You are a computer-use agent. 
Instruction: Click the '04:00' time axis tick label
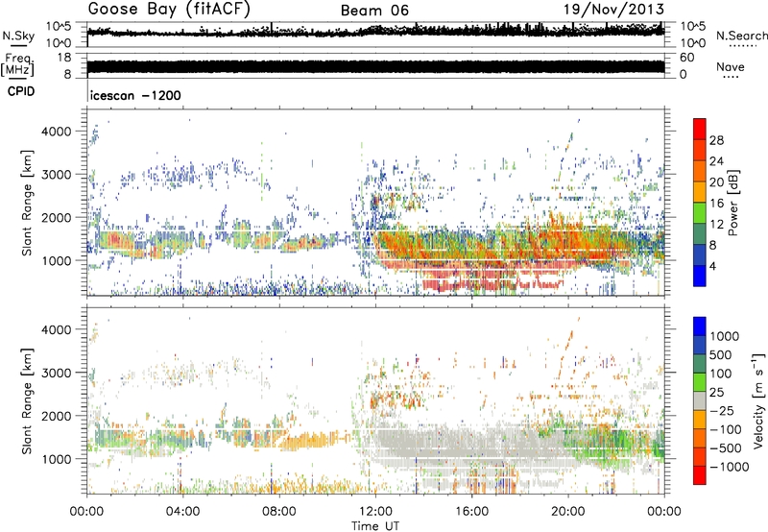coord(182,512)
